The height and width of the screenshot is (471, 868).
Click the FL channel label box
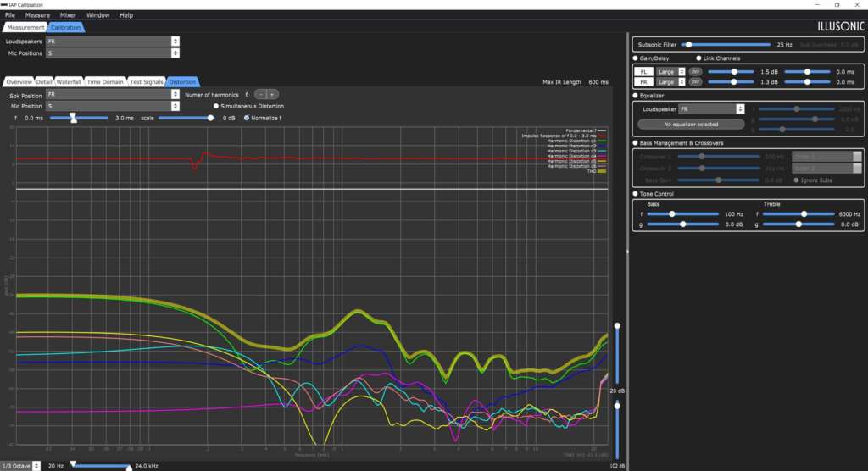tap(643, 72)
